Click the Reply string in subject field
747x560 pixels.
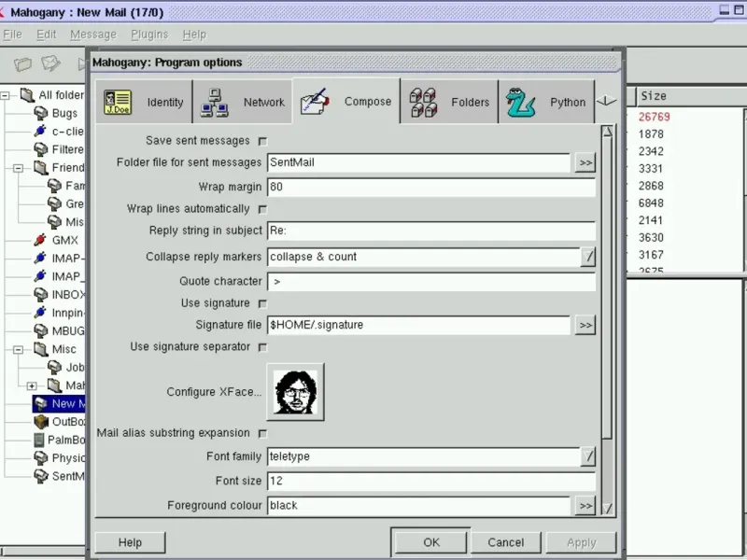click(431, 231)
